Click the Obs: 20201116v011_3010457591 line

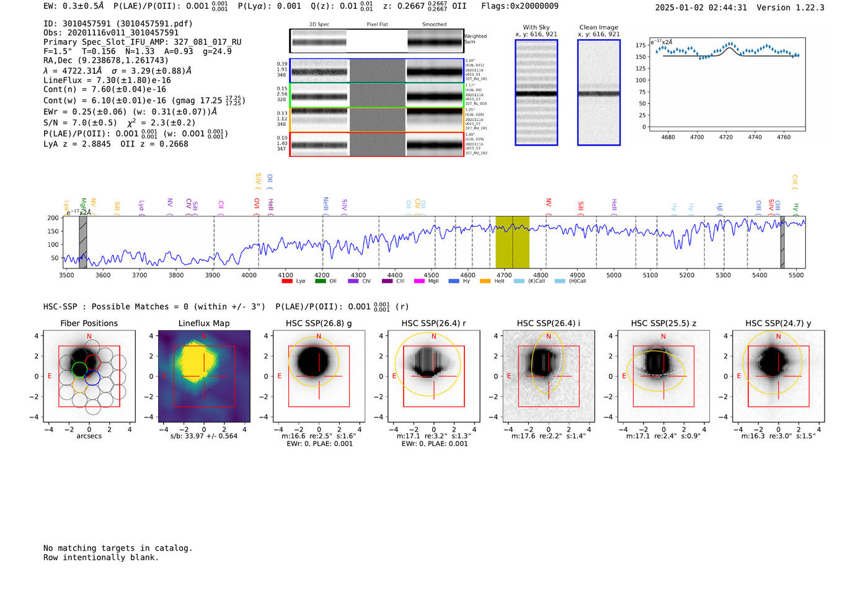(111, 33)
